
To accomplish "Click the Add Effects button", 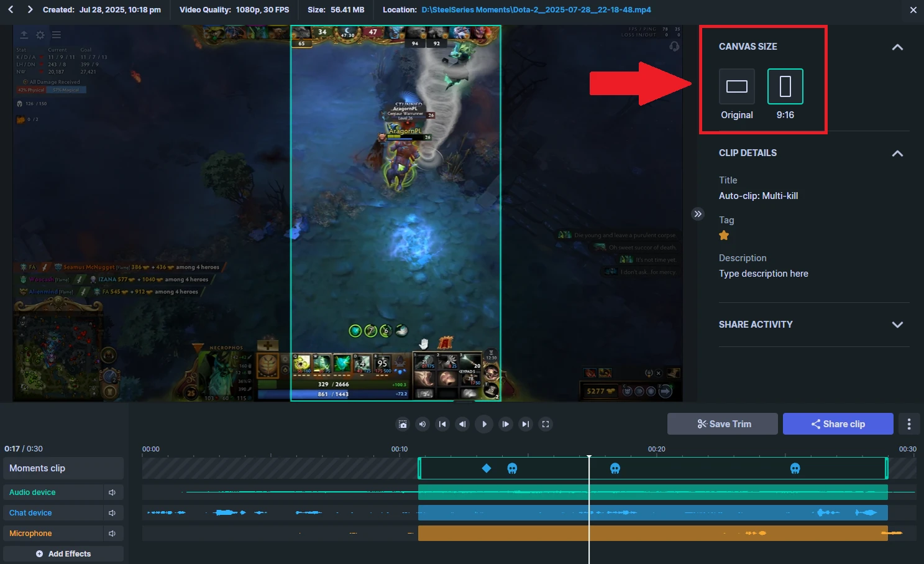I will (x=63, y=554).
